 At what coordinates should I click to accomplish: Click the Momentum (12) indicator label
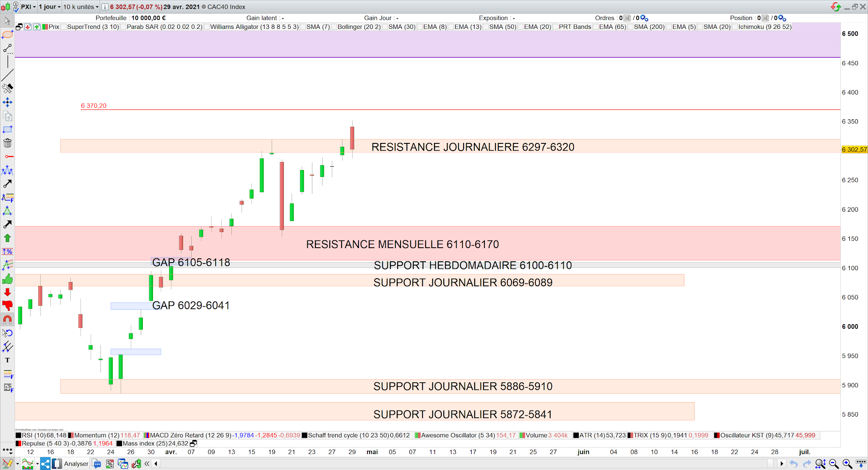click(97, 435)
